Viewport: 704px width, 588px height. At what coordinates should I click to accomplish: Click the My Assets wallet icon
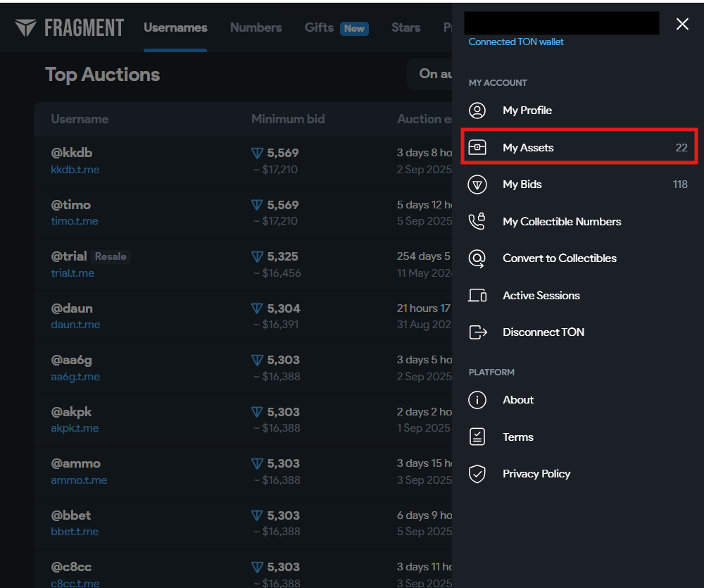coord(477,148)
